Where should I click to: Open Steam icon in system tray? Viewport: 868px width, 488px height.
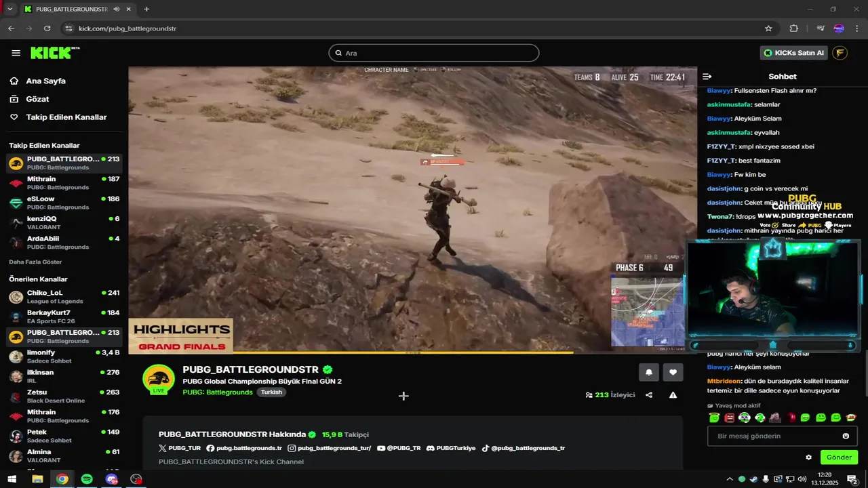click(x=753, y=479)
